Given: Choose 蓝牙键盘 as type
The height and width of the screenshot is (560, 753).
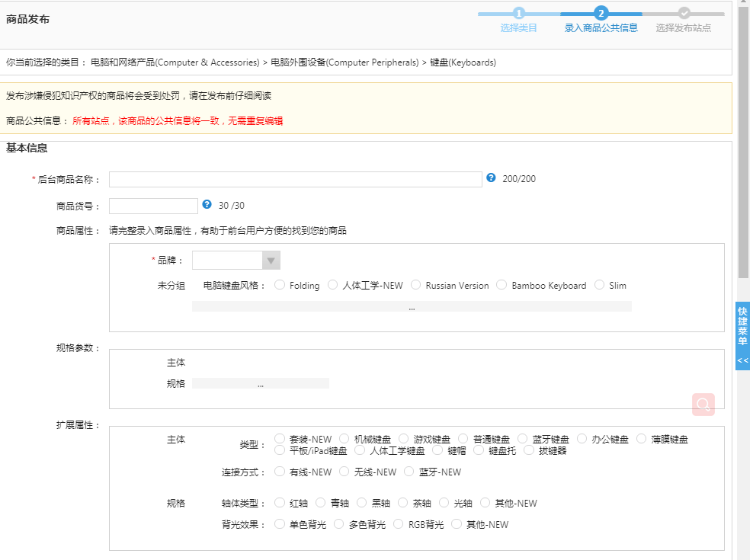Looking at the screenshot, I should click(x=523, y=439).
